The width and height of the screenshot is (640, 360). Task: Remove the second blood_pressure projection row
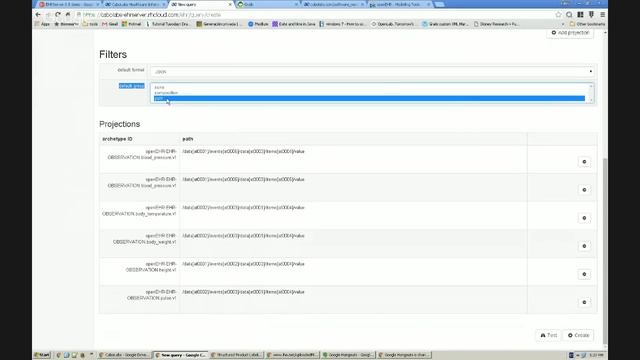point(584,190)
